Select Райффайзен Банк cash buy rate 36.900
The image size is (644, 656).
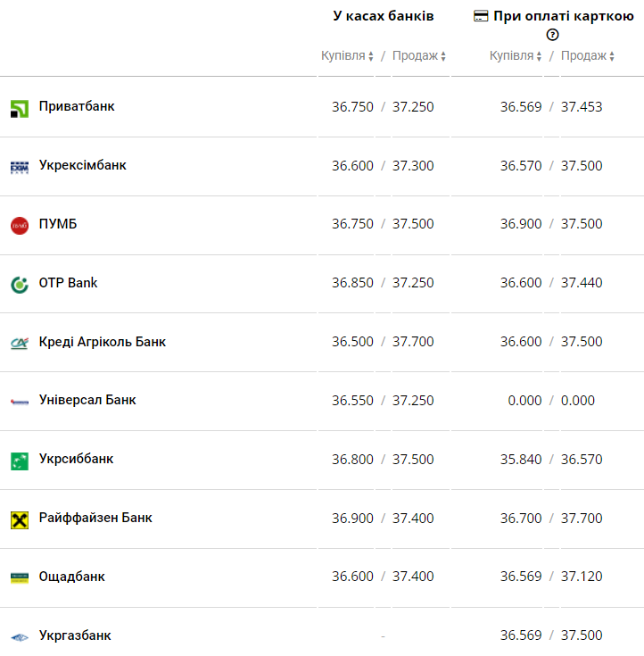352,519
